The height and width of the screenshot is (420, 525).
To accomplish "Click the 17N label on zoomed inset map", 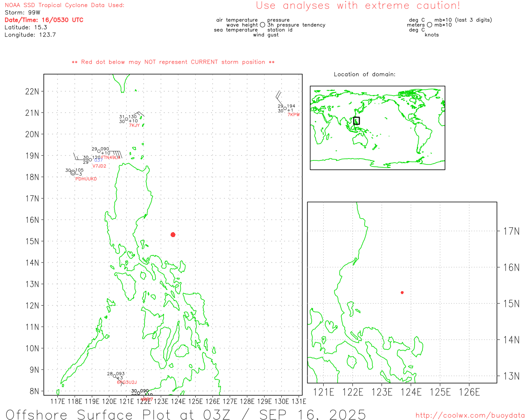I will coord(511,231).
